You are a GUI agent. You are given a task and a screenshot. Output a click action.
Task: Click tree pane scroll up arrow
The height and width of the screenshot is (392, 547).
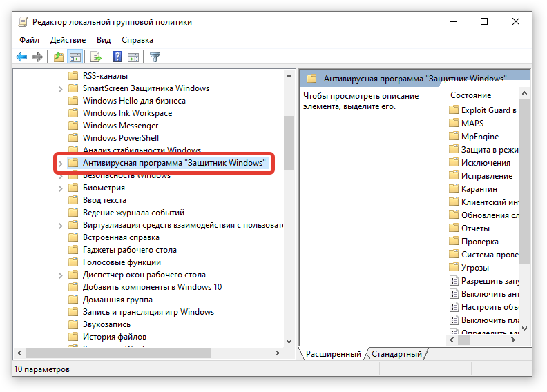289,76
